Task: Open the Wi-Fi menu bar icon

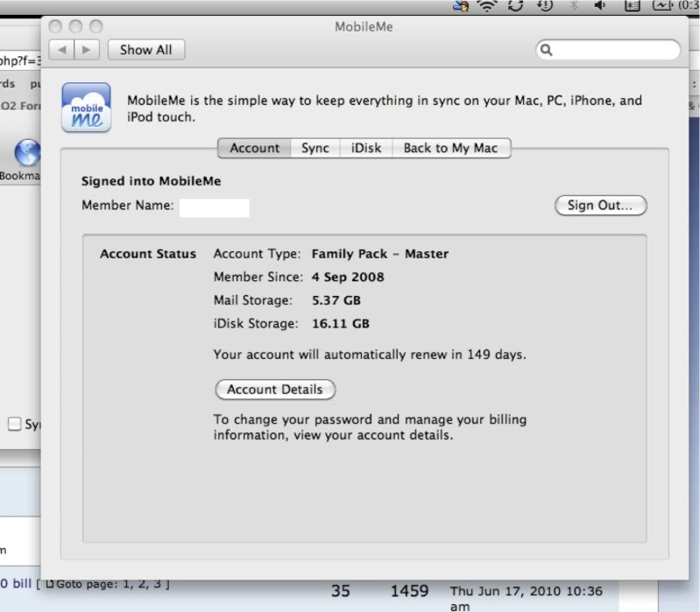Action: coord(486,6)
